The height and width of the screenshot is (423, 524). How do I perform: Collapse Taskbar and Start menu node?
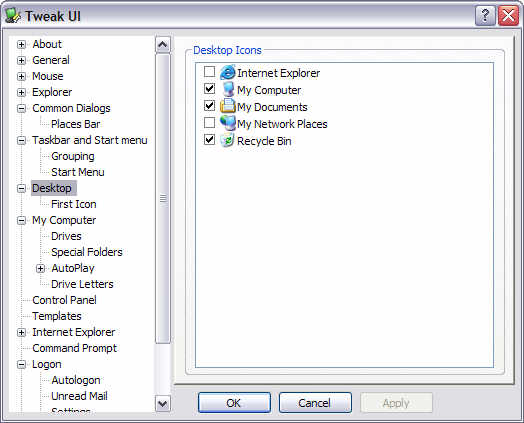(x=21, y=140)
